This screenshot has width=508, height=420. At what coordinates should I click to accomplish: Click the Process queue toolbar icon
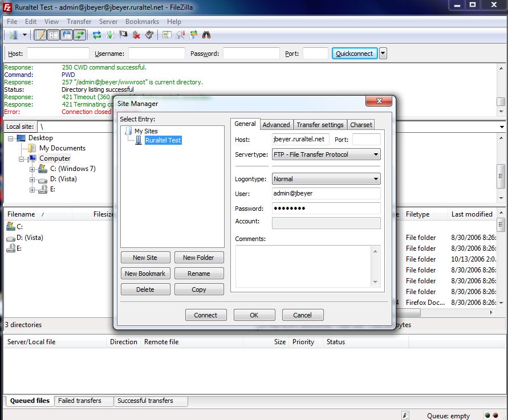coord(110,35)
